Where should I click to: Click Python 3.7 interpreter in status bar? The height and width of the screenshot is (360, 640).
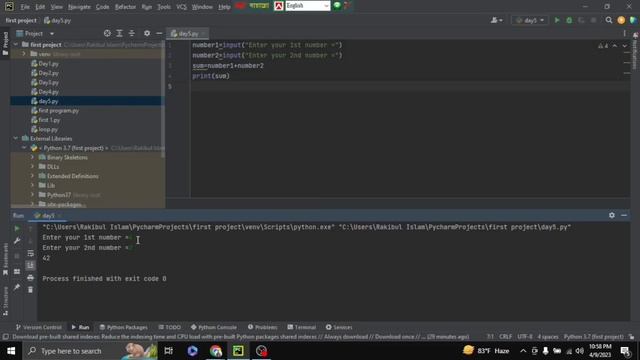pyautogui.click(x=593, y=337)
